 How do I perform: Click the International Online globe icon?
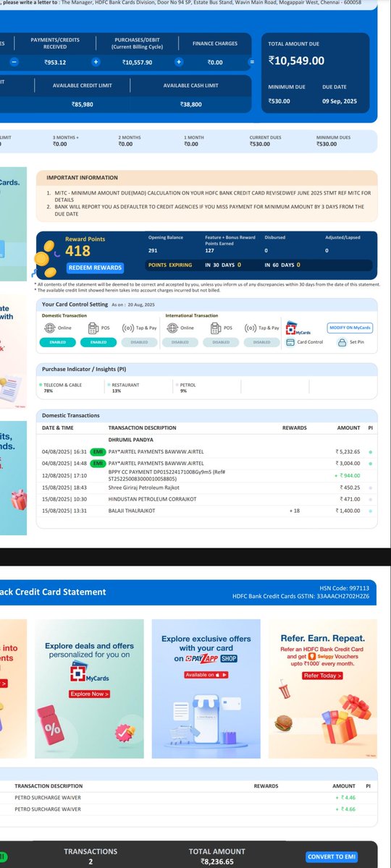coord(172,328)
